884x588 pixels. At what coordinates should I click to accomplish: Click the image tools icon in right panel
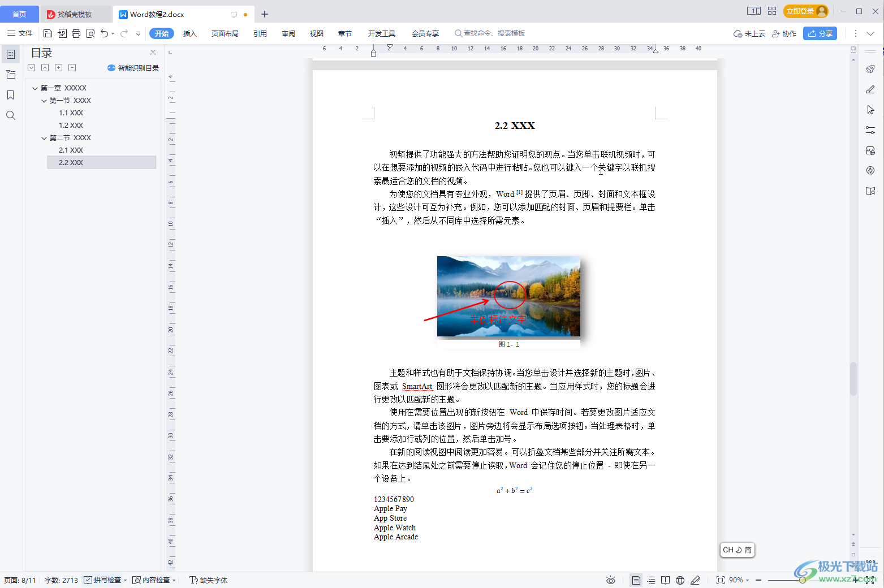870,150
